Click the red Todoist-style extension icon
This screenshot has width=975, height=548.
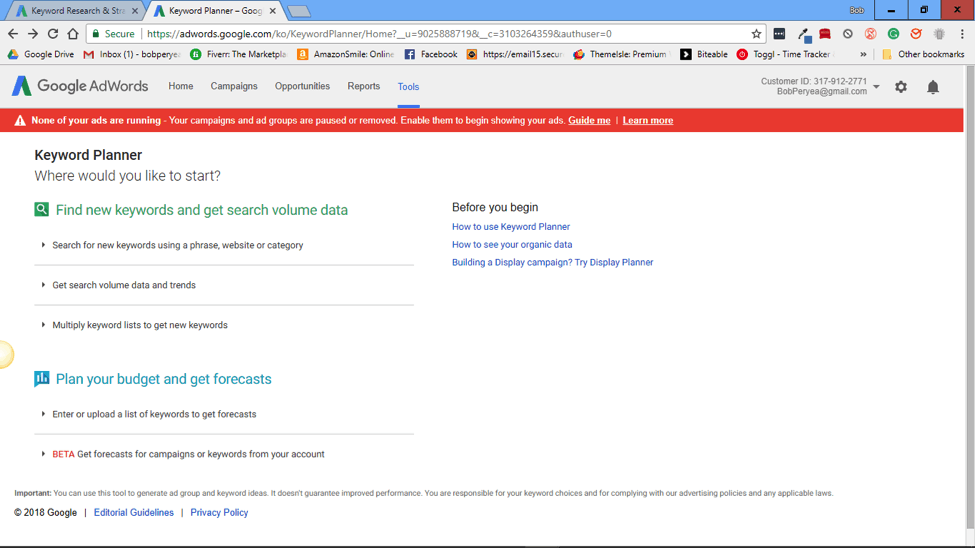pos(825,34)
